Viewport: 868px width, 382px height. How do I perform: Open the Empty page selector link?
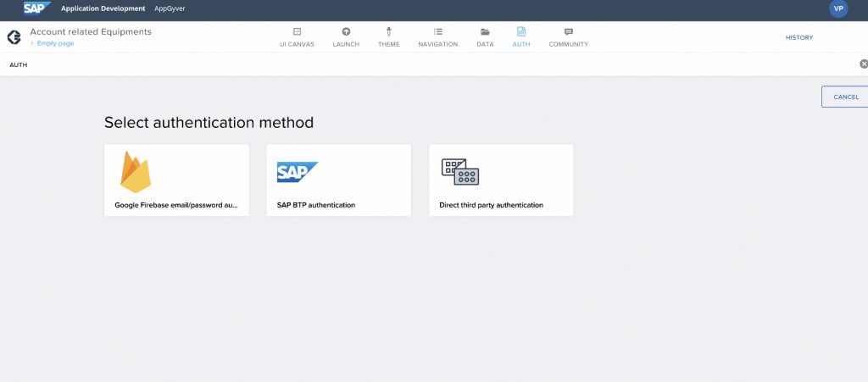[55, 44]
